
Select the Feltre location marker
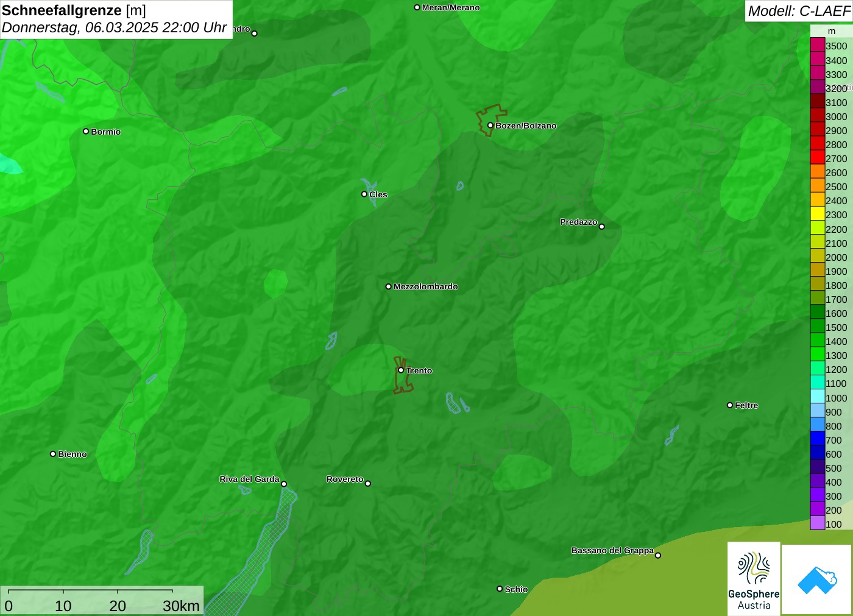(730, 405)
